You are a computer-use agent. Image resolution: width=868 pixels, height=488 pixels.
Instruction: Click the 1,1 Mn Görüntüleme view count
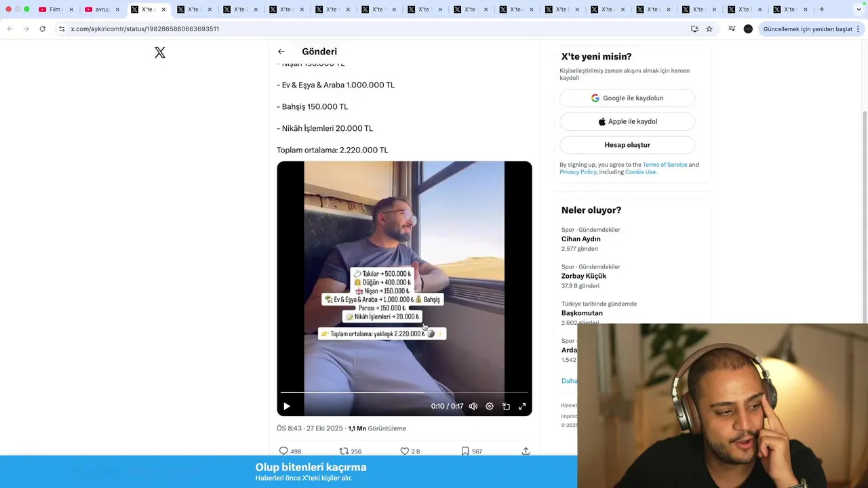point(377,428)
